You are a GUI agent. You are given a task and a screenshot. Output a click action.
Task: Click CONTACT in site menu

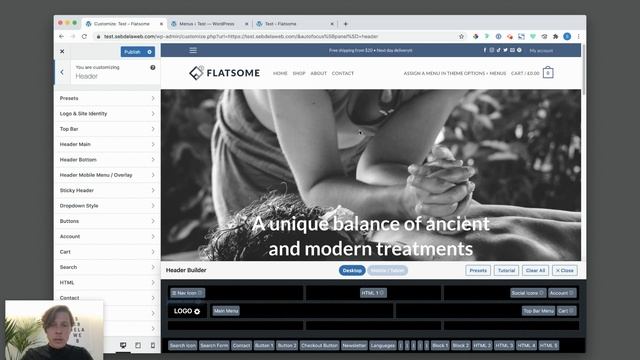click(342, 73)
